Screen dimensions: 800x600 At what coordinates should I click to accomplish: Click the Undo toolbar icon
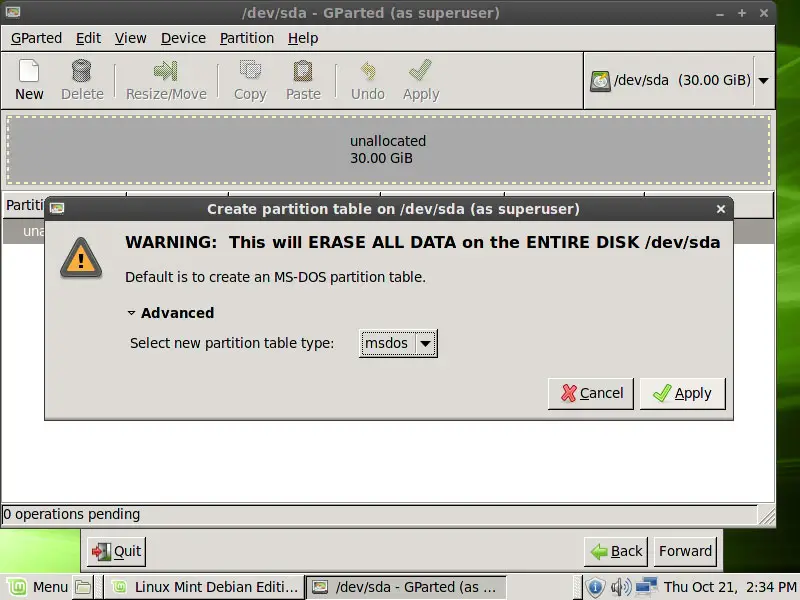pos(368,71)
